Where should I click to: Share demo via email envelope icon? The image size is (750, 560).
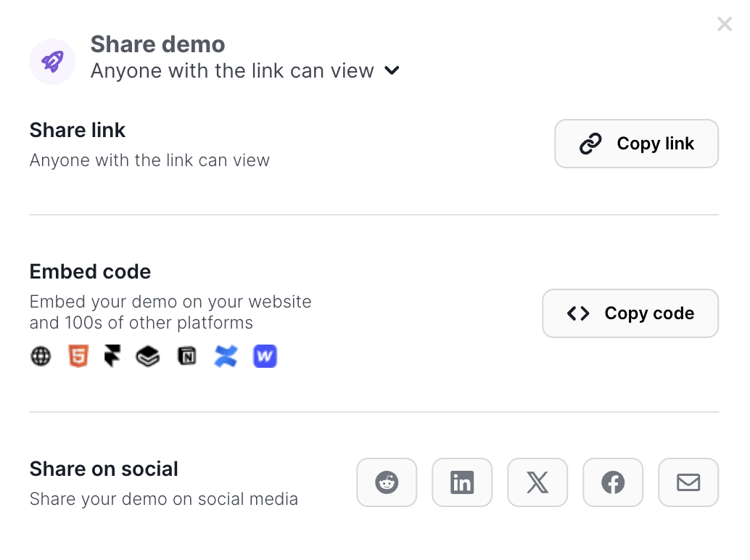(688, 482)
